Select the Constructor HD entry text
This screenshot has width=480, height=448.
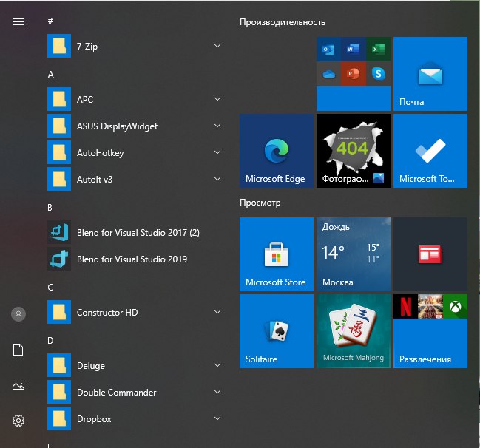[x=107, y=313]
